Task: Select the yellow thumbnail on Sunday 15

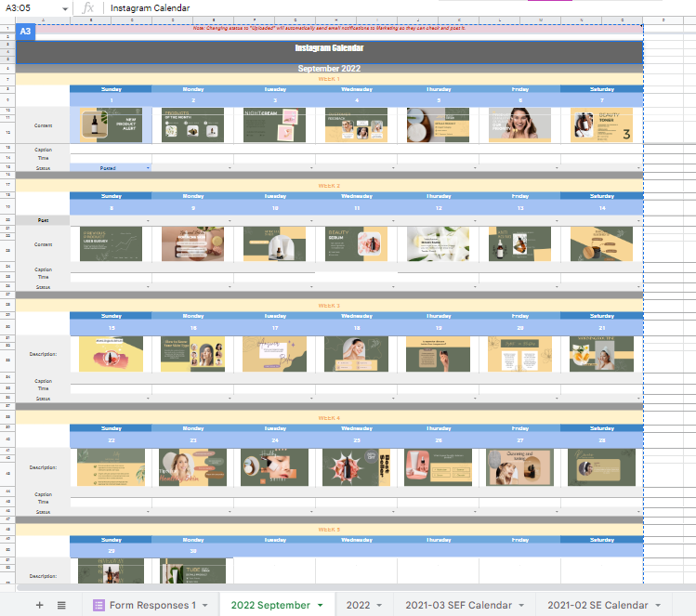Action: (x=111, y=354)
